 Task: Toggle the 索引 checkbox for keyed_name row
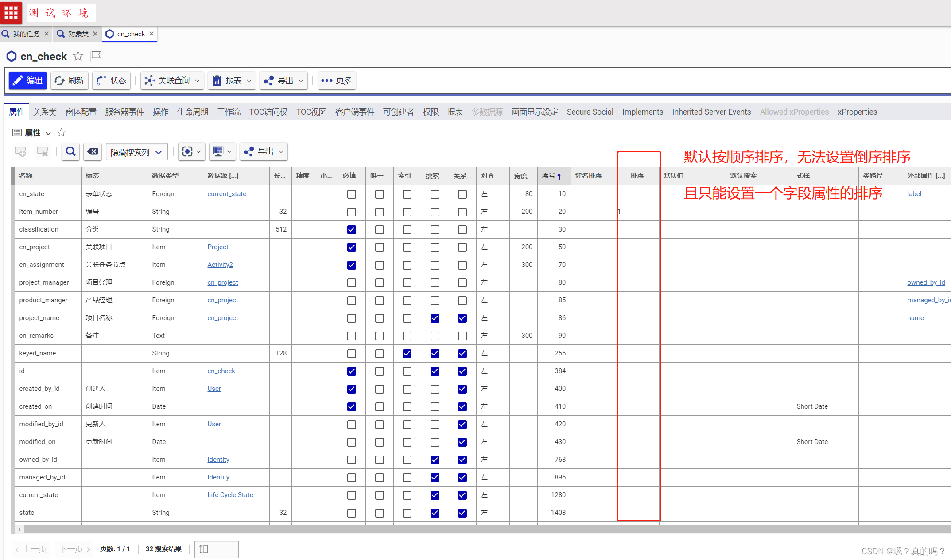407,353
